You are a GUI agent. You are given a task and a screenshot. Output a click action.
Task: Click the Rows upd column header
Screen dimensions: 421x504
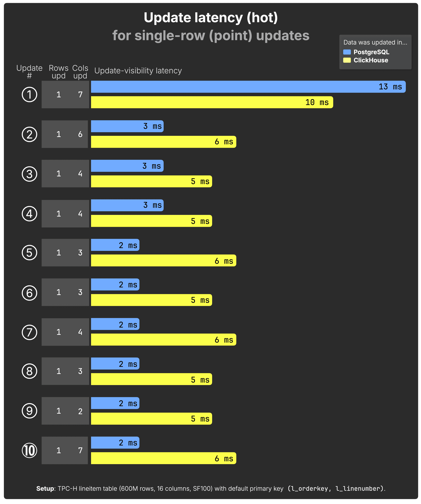pos(59,72)
